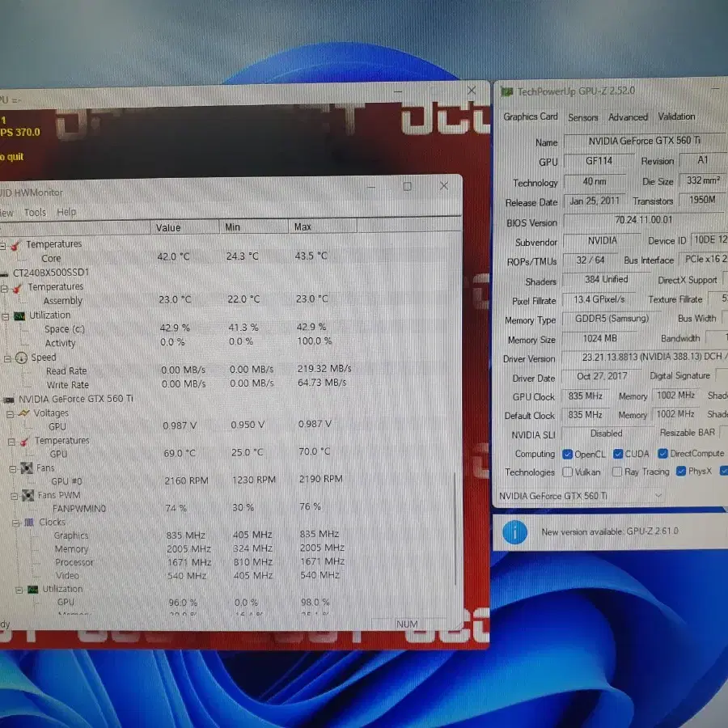Open the Tools menu in HWMonitor
This screenshot has height=728, width=728.
36,213
